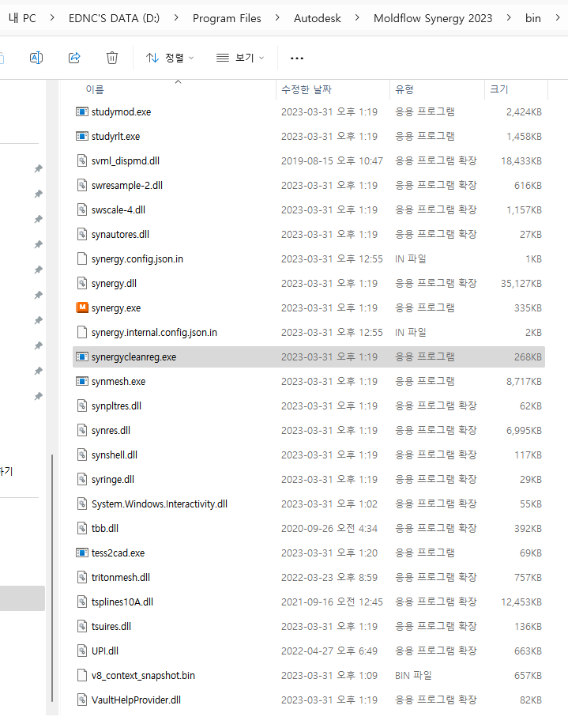568x728 pixels.
Task: Click the 18,433KB size value
Action: [521, 160]
